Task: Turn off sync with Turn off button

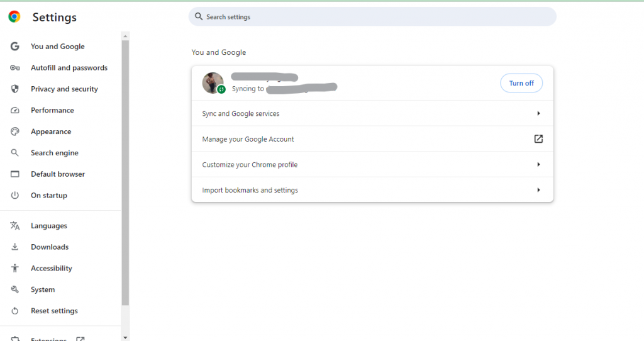Action: pos(521,83)
